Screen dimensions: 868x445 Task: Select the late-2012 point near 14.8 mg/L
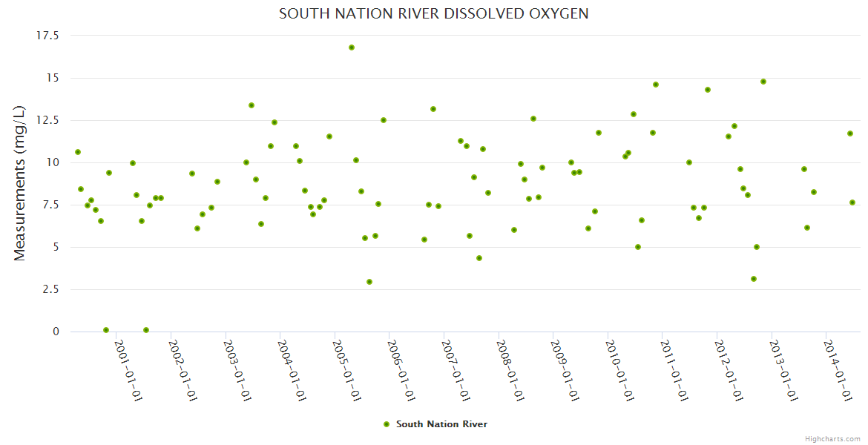tap(763, 82)
